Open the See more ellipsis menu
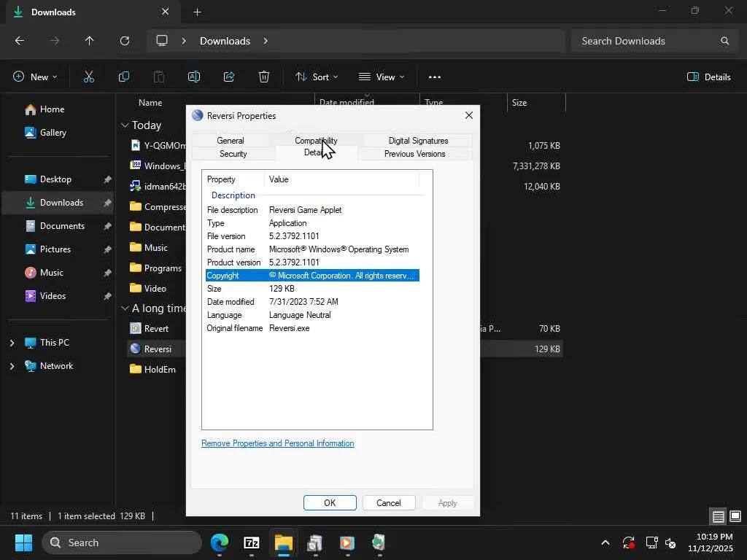The width and height of the screenshot is (747, 560). click(x=435, y=77)
